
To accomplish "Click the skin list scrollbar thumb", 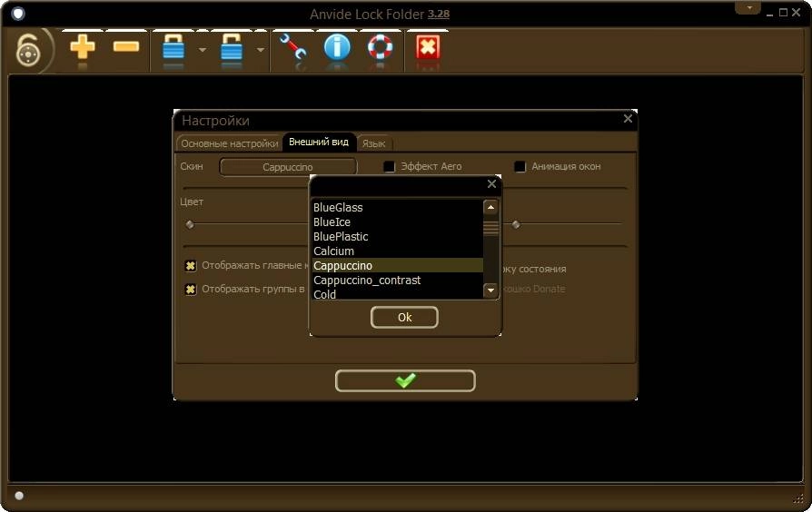I will (x=490, y=228).
